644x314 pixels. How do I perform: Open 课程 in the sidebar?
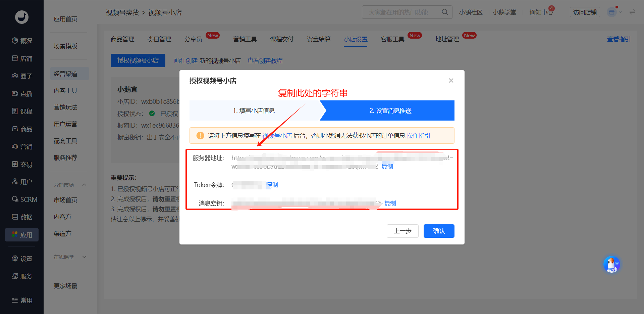(x=22, y=111)
